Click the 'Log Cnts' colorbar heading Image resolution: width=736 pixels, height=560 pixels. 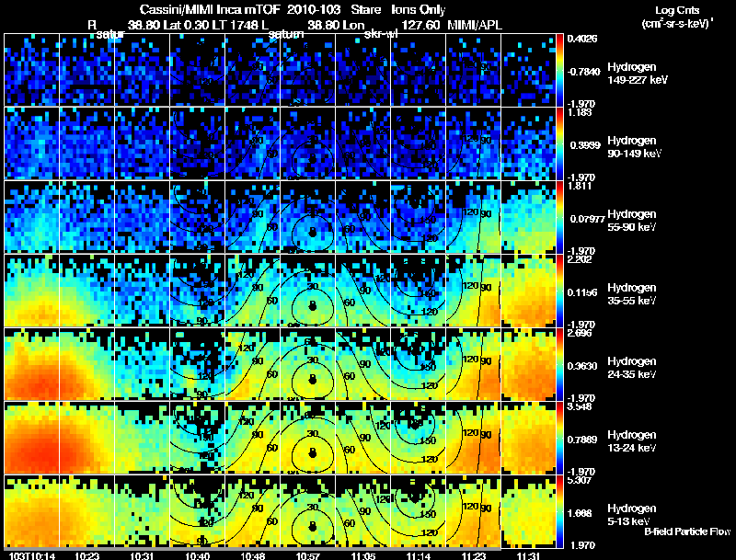click(677, 11)
